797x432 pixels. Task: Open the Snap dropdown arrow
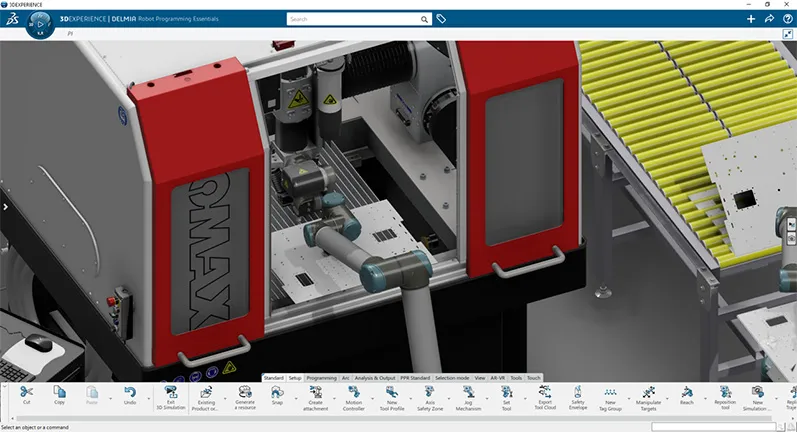pos(296,399)
